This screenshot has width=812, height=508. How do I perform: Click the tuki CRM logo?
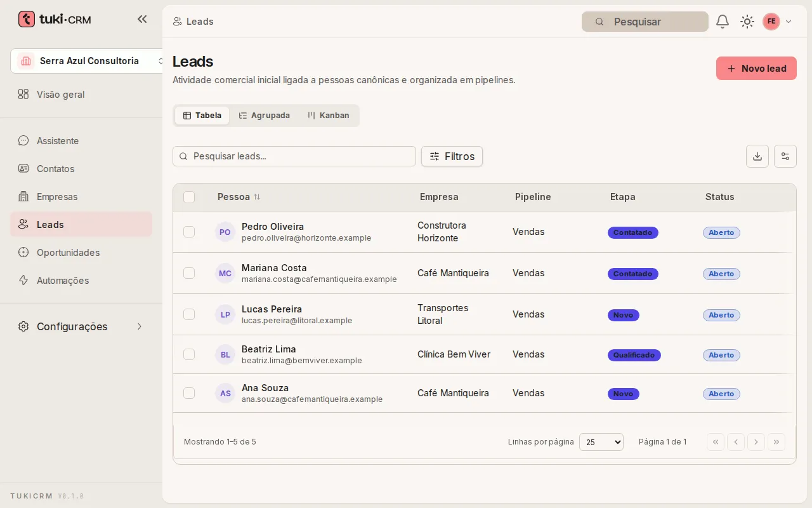(x=55, y=19)
